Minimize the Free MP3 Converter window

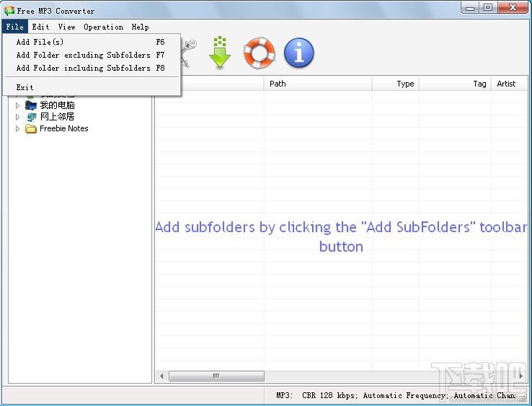(470, 8)
